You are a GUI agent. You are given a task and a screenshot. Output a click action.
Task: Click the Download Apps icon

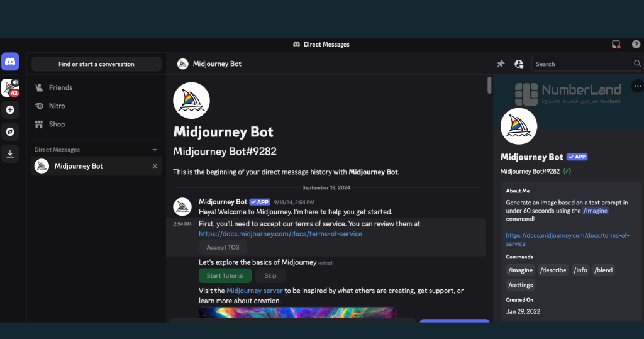click(10, 153)
